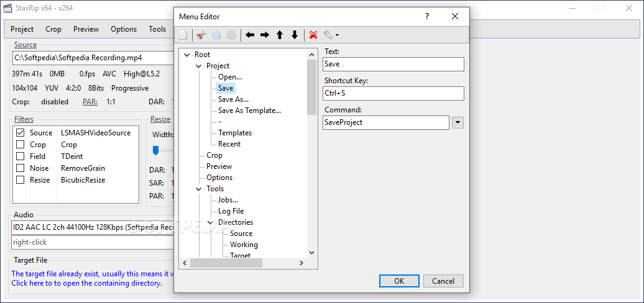Select Jobs... in the tree

pos(228,200)
